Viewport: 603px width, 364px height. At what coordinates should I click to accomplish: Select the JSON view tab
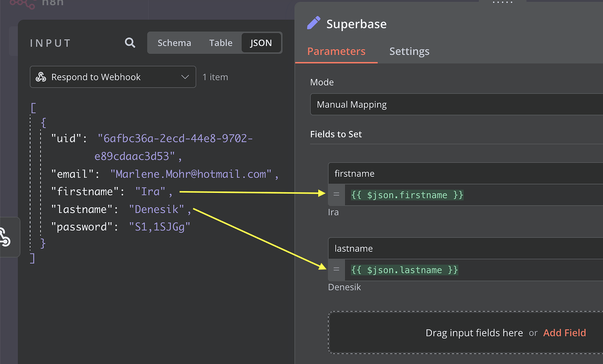261,42
